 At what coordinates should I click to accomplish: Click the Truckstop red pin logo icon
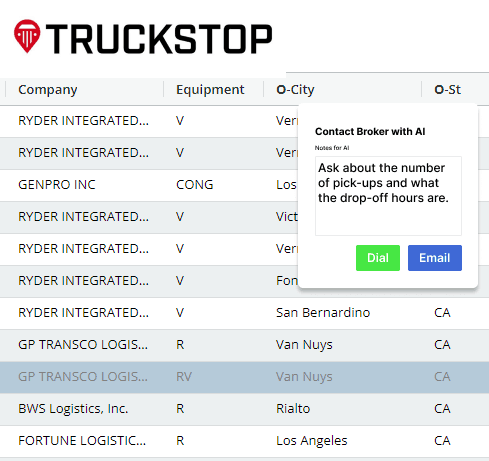pyautogui.click(x=27, y=36)
